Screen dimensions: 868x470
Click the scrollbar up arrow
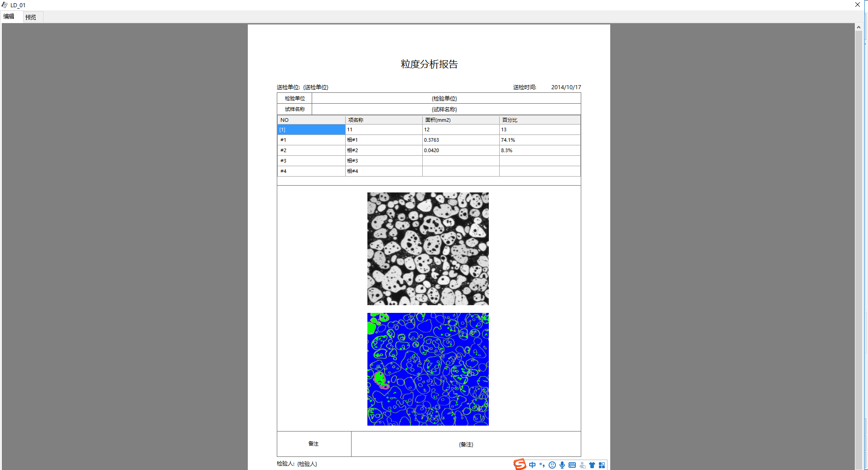(858, 27)
